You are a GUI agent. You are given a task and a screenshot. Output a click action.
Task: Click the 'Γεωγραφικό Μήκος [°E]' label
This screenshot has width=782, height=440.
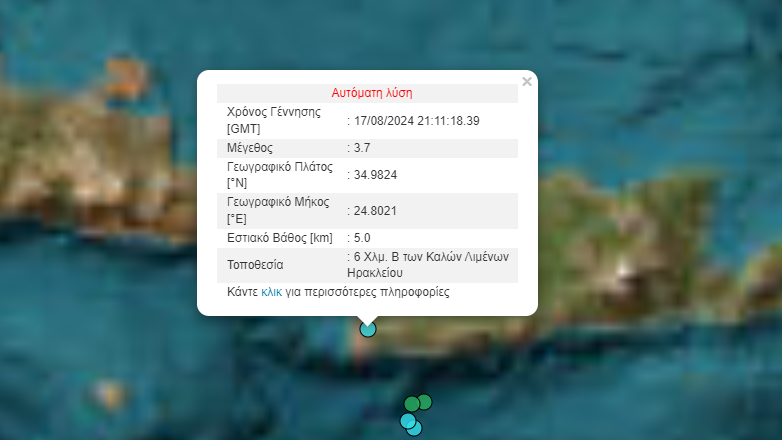[x=278, y=211]
